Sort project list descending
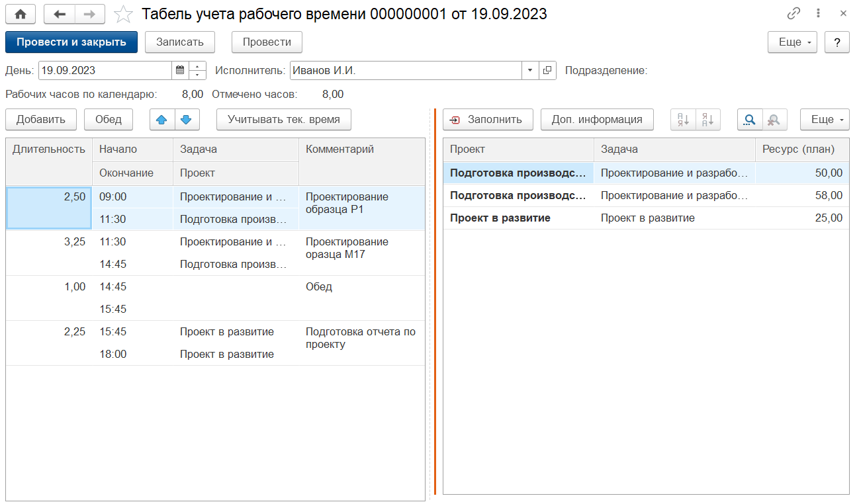This screenshot has height=504, width=859. pyautogui.click(x=708, y=120)
